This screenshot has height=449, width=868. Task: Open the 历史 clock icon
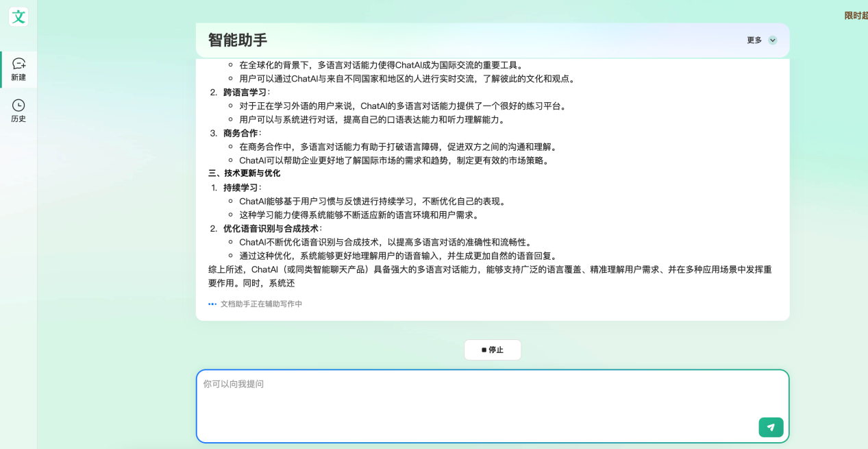coord(18,105)
